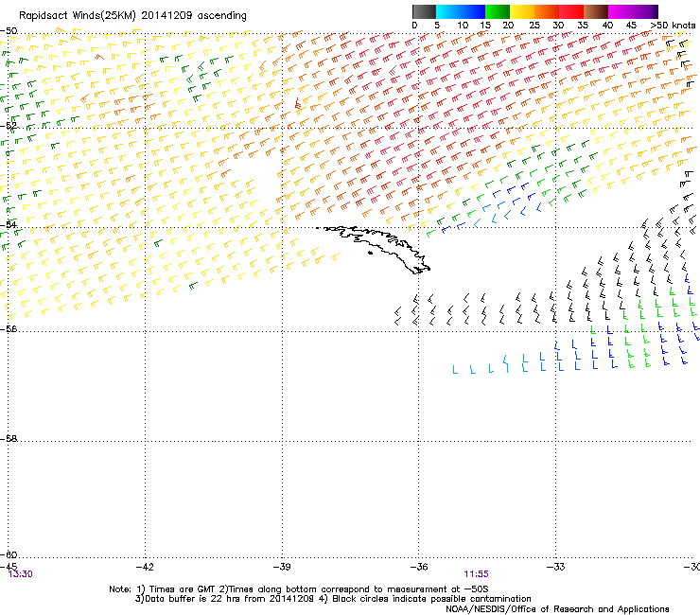Click the yellow 20-25 knots legend segment
The image size is (700, 615).
pyautogui.click(x=522, y=11)
